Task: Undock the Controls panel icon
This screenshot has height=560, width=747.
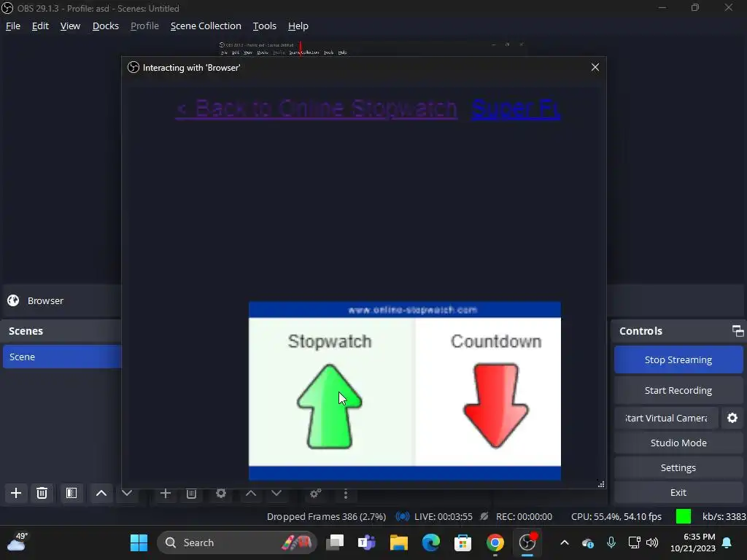Action: click(x=738, y=331)
